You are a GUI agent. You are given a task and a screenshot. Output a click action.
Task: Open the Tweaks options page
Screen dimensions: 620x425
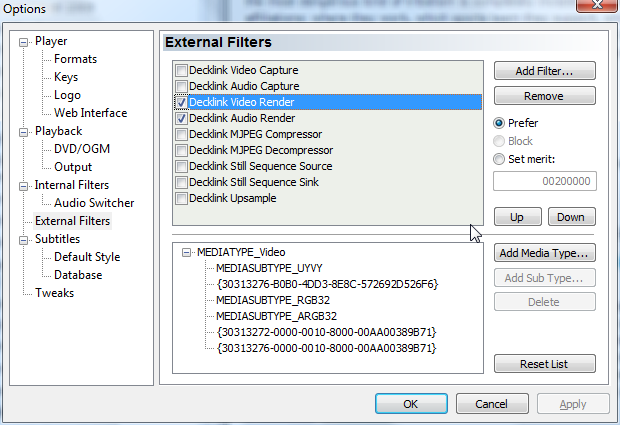pos(54,293)
